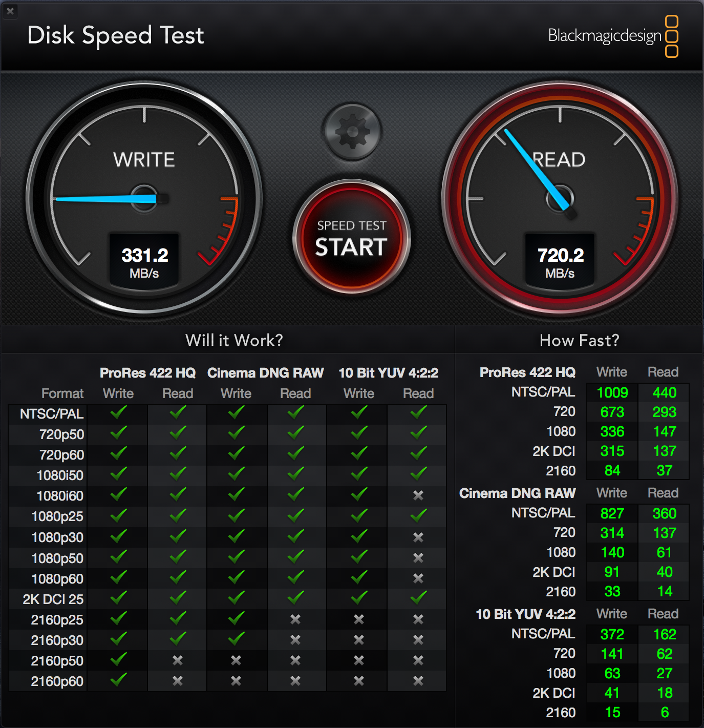Click the READ gauge value 720.2 MB/s
The height and width of the screenshot is (728, 704).
pos(560,262)
